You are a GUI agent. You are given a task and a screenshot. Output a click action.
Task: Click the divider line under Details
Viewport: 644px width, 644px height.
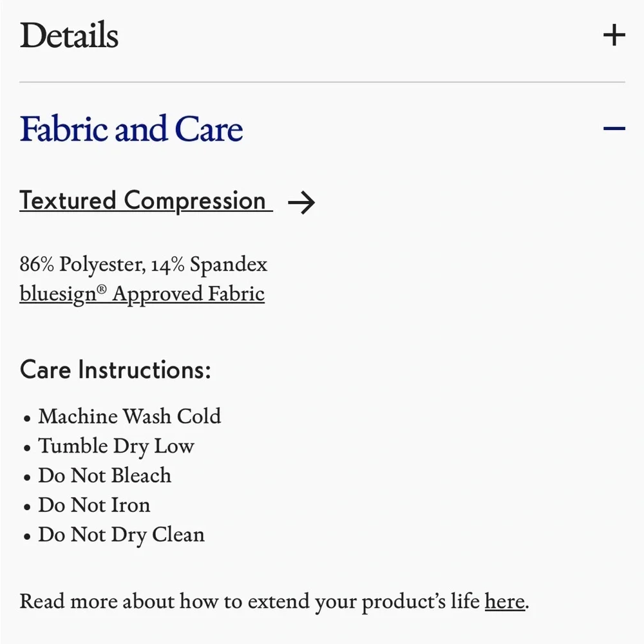322,82
